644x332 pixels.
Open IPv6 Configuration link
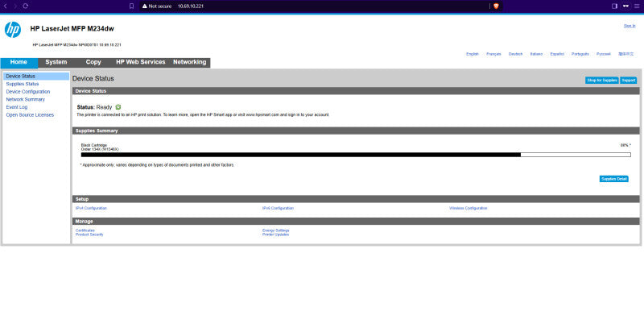(278, 209)
